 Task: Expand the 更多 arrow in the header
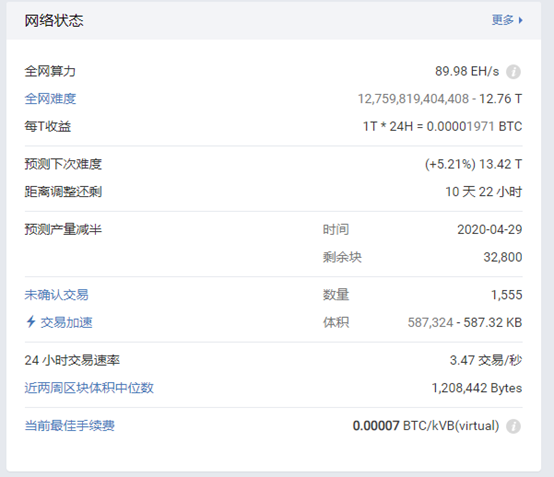coord(520,20)
